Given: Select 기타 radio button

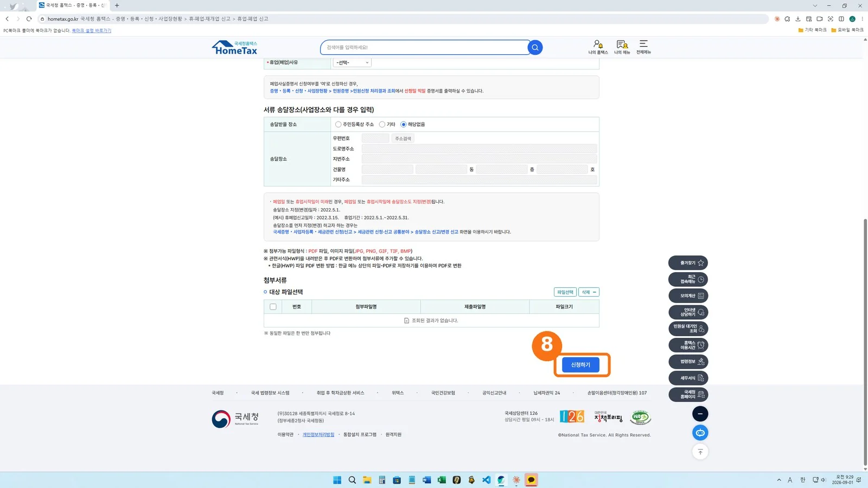Looking at the screenshot, I should [x=382, y=124].
